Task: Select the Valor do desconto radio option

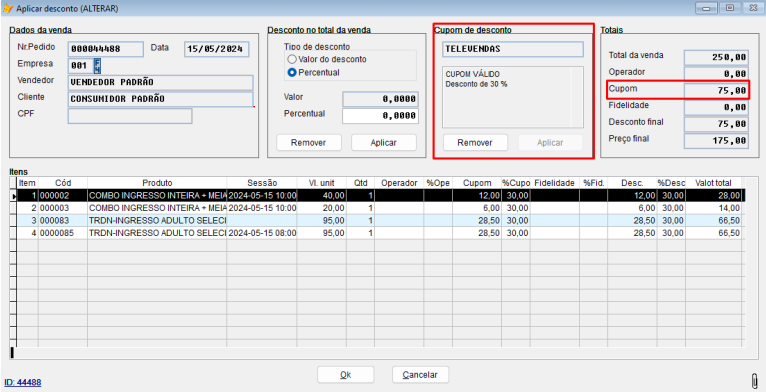Action: pos(327,59)
